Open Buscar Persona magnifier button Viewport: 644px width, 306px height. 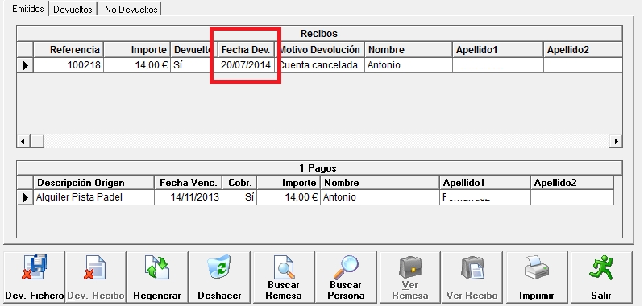(346, 277)
